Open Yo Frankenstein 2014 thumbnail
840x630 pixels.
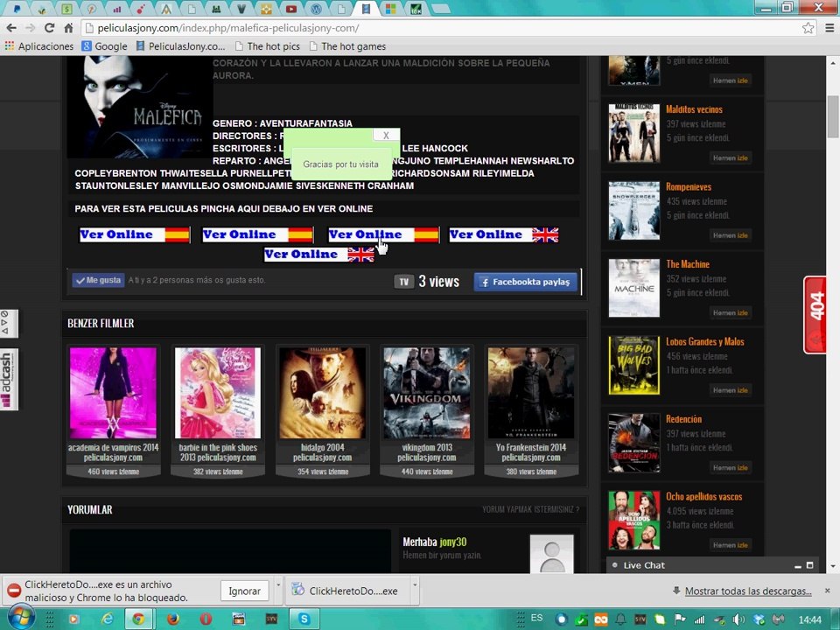click(x=531, y=393)
